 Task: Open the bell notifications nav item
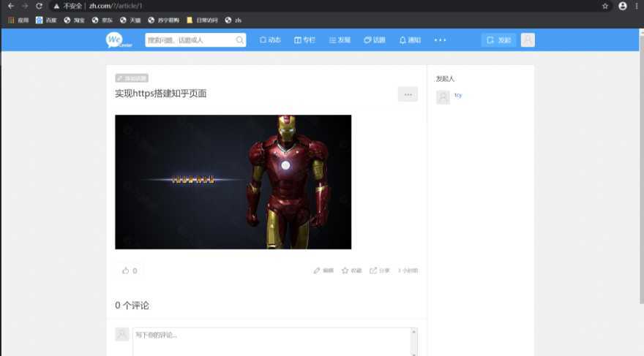[410, 40]
